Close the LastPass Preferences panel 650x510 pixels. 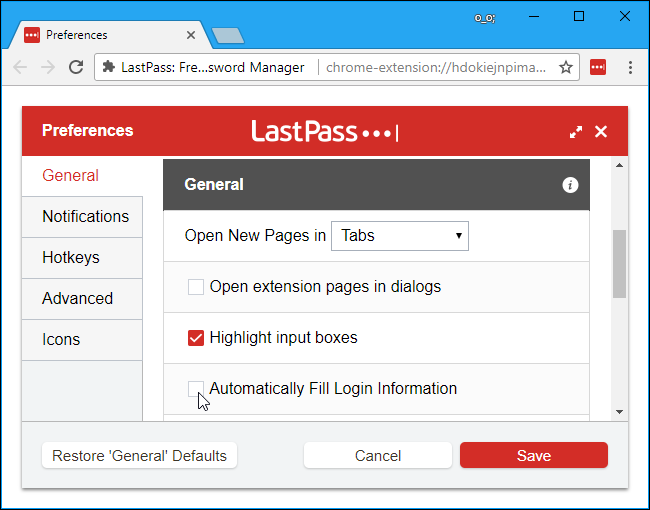pos(601,132)
